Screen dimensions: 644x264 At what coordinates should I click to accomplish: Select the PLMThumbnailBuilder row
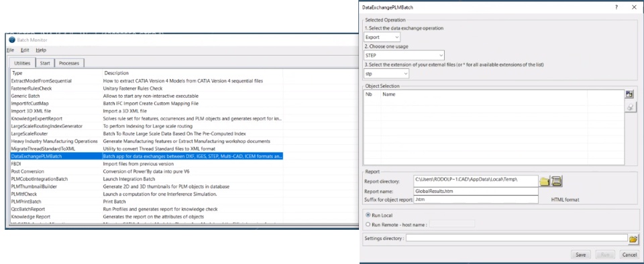click(147, 186)
